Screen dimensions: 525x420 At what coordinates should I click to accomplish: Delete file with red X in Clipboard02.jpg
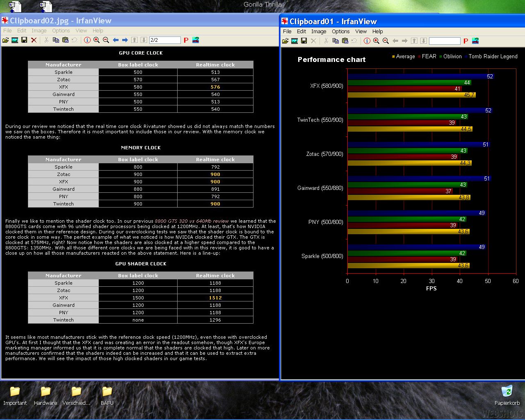point(34,40)
